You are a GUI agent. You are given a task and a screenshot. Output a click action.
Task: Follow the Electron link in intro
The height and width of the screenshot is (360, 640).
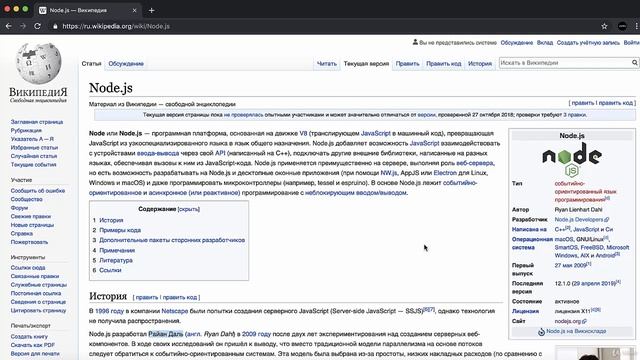[x=445, y=173]
